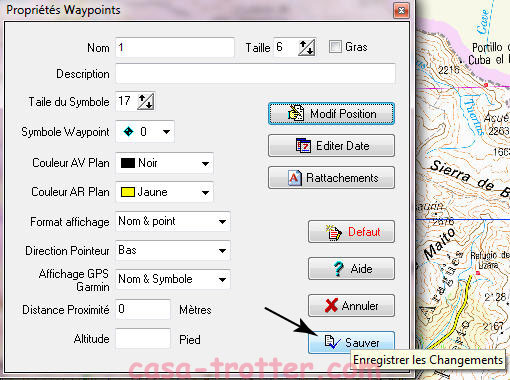Open the Format affichage dropdown
Image resolution: width=510 pixels, height=380 pixels.
click(222, 221)
